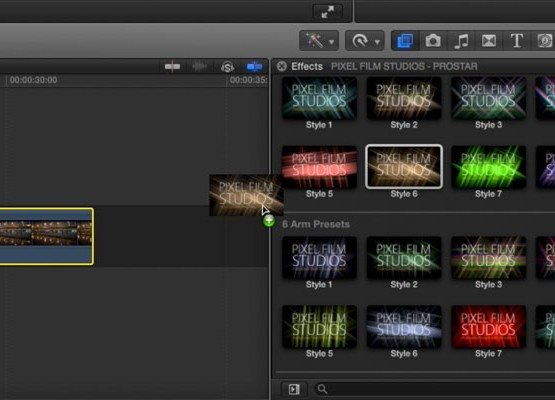Click the effects search field
The height and width of the screenshot is (400, 555).
(x=435, y=389)
